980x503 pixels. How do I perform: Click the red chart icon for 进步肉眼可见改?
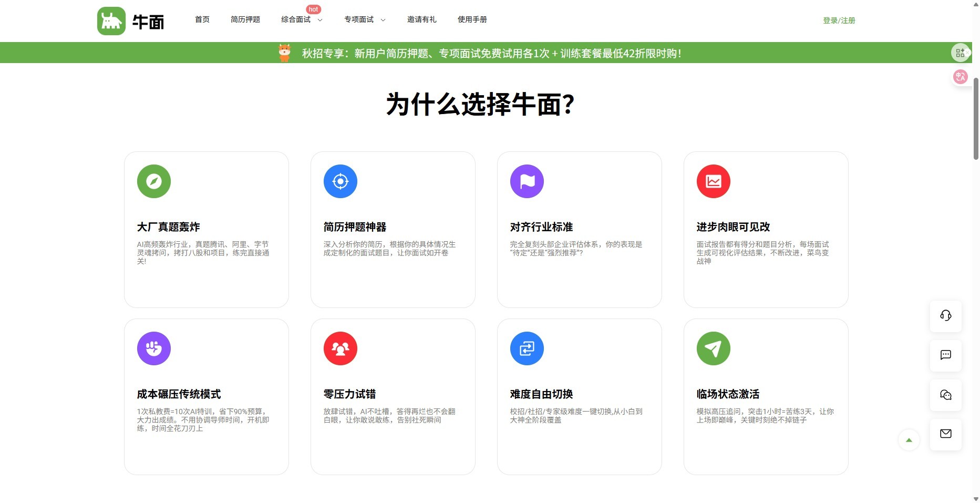click(x=714, y=181)
